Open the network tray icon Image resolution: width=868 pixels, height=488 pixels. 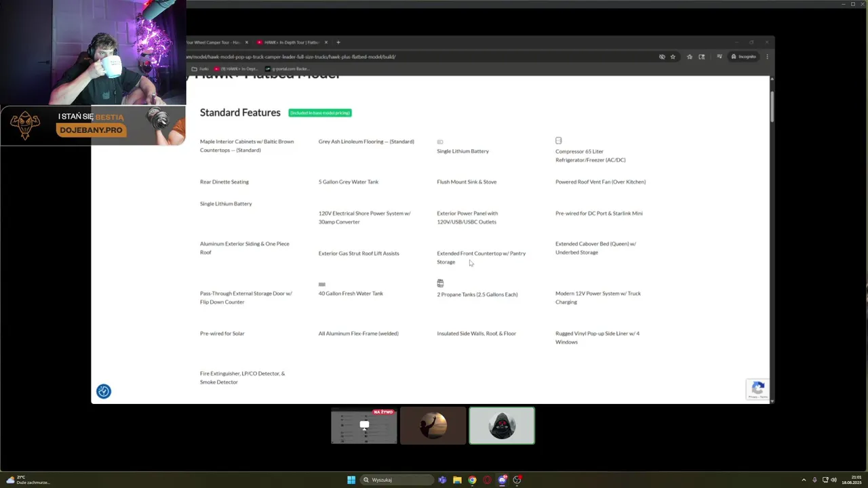825,480
